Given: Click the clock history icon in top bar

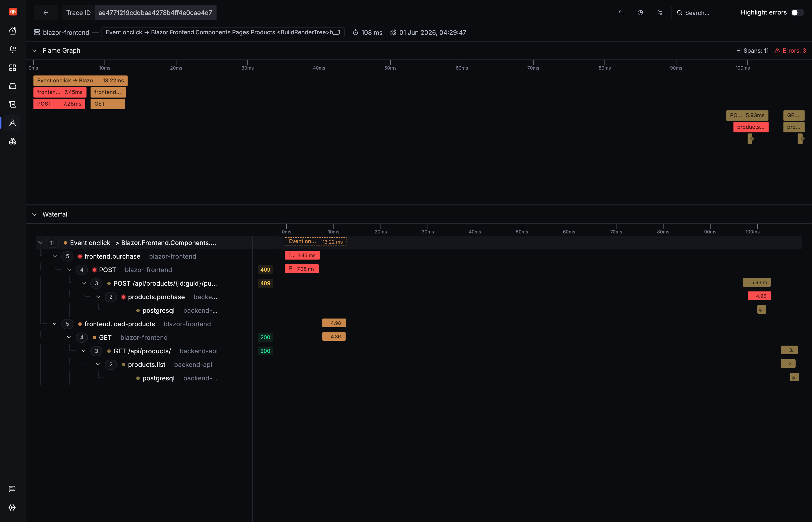Looking at the screenshot, I should click(x=640, y=13).
